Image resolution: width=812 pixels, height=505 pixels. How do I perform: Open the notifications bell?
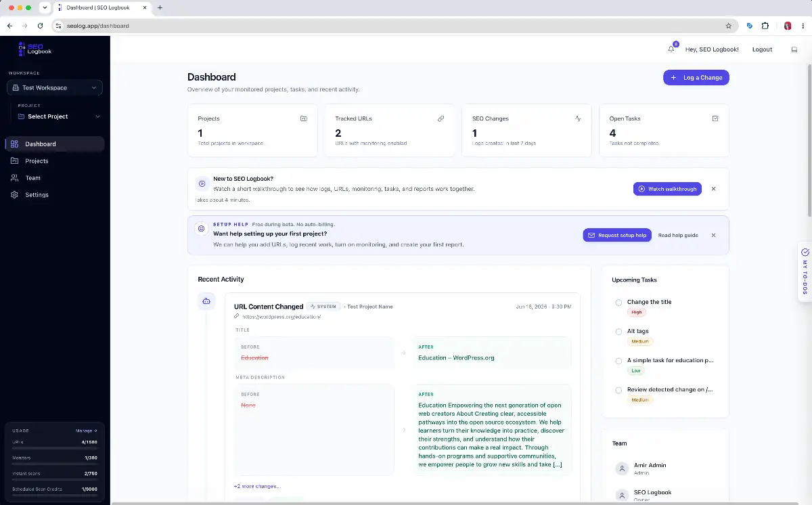coord(671,49)
